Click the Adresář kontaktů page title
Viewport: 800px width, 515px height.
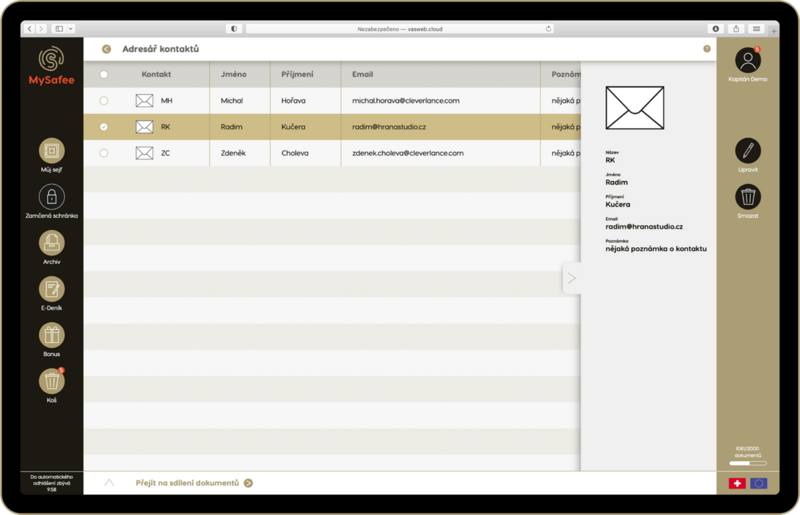(161, 49)
